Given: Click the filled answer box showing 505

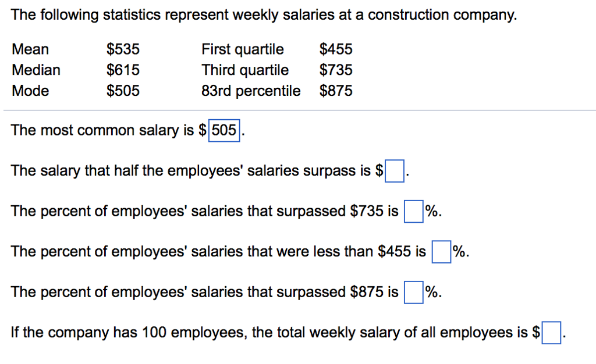Looking at the screenshot, I should pos(225,130).
